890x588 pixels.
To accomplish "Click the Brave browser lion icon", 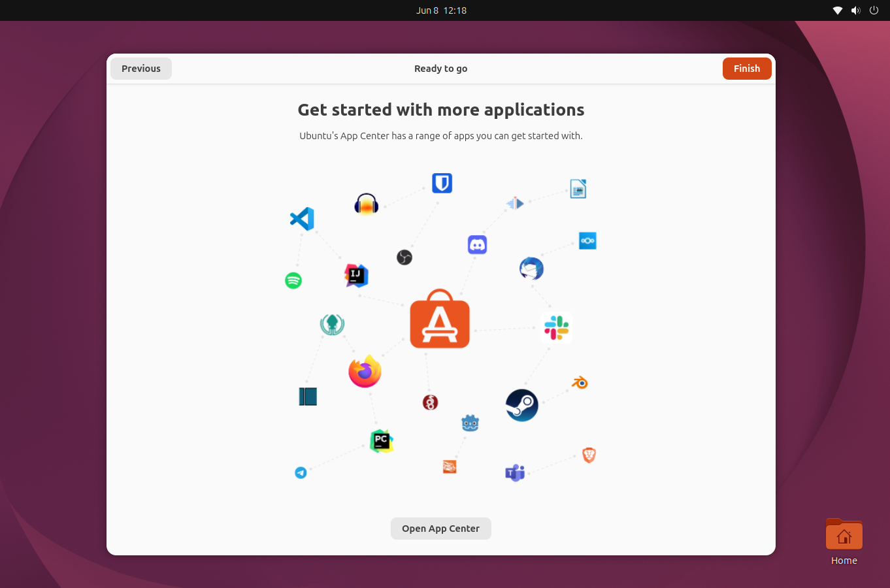I will [x=589, y=455].
